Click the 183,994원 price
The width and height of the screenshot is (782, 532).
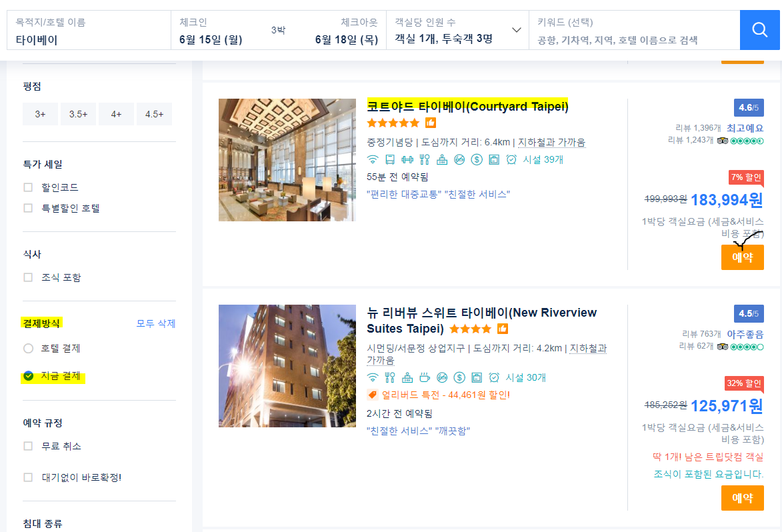pyautogui.click(x=727, y=200)
